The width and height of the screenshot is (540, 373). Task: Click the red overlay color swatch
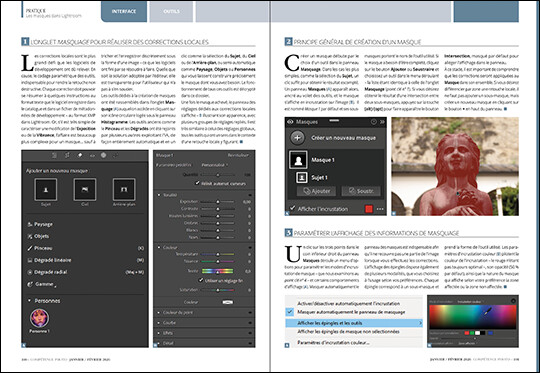[369, 209]
